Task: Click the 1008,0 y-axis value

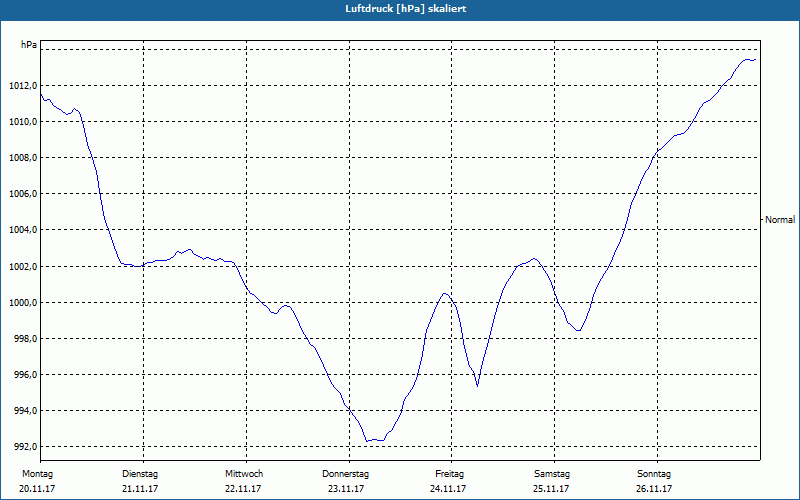Action: (23, 158)
